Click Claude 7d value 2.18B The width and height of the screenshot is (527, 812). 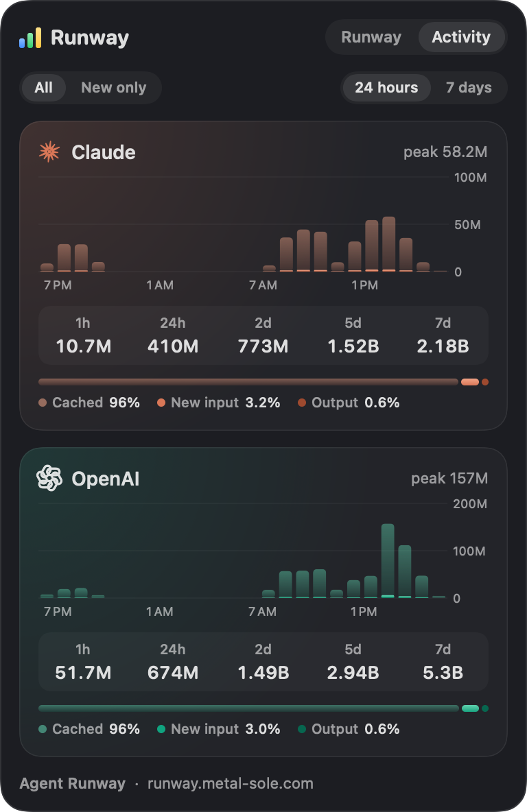click(443, 346)
